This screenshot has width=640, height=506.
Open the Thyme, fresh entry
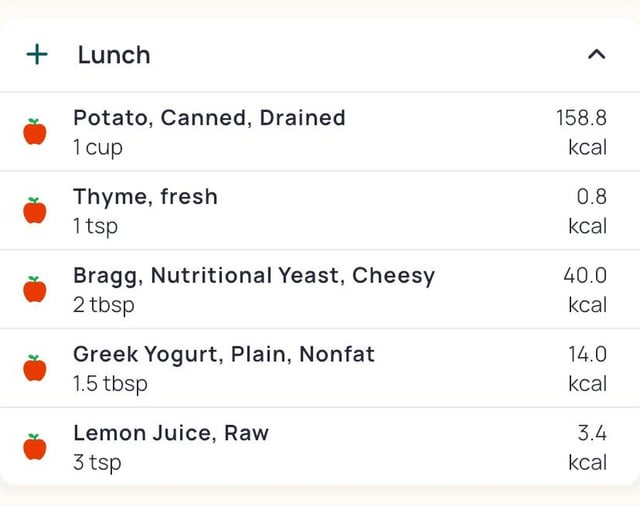[145, 197]
